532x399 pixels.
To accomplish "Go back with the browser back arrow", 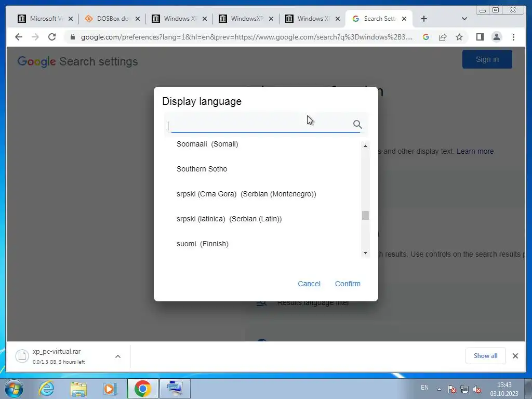I will click(19, 37).
